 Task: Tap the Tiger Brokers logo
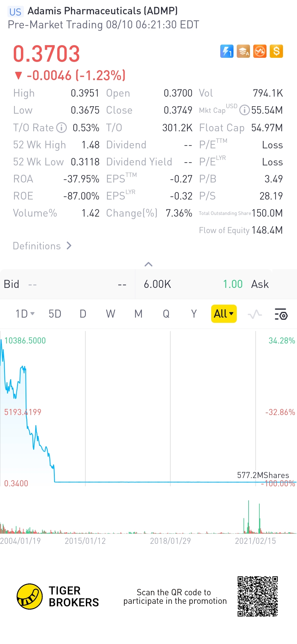click(x=30, y=596)
